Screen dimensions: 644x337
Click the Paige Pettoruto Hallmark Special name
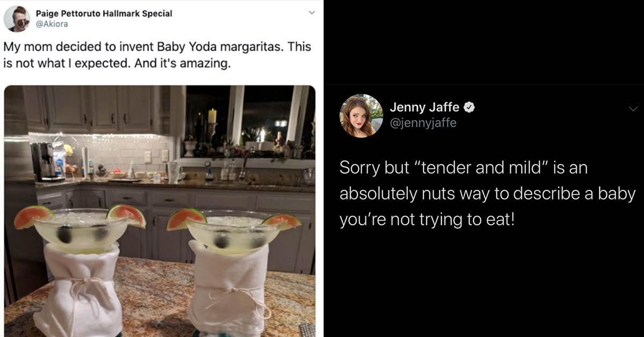click(104, 13)
